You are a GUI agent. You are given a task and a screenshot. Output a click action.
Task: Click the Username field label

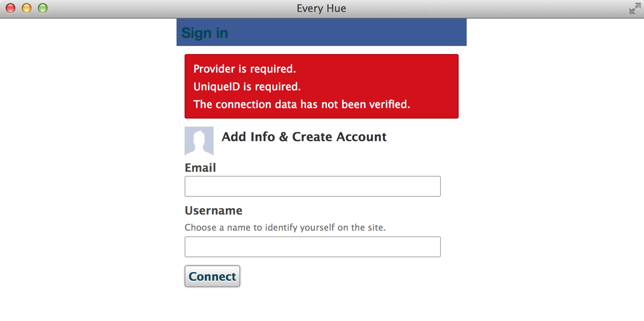click(214, 211)
